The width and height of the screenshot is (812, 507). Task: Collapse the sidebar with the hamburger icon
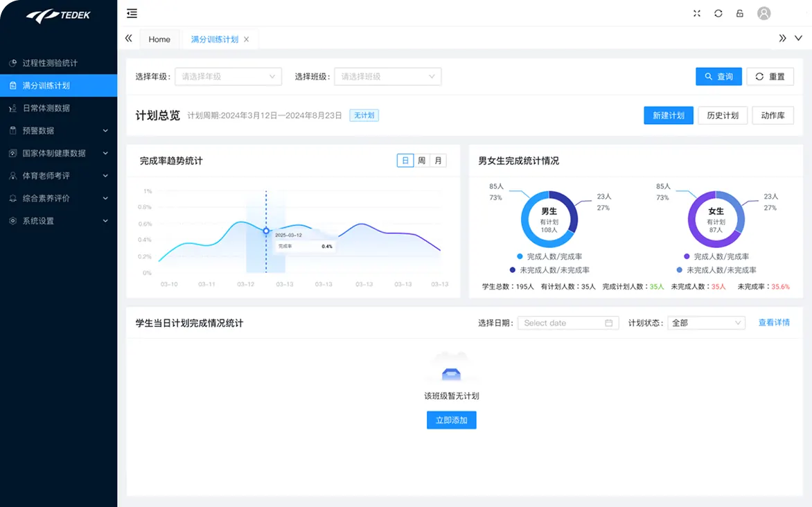point(132,13)
